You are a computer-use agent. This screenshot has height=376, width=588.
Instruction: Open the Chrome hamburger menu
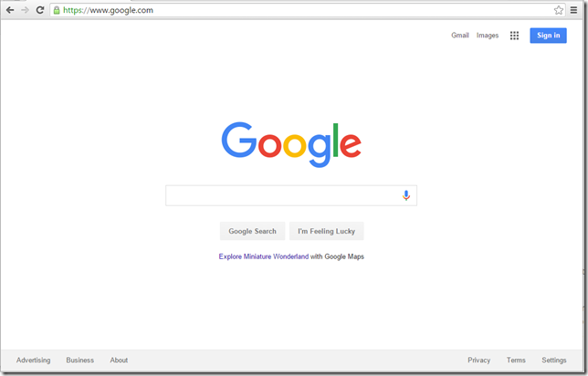pyautogui.click(x=573, y=10)
